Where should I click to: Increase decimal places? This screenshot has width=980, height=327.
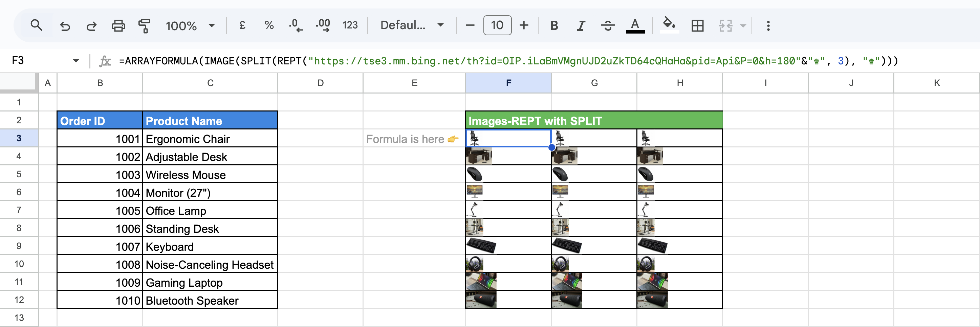click(323, 25)
